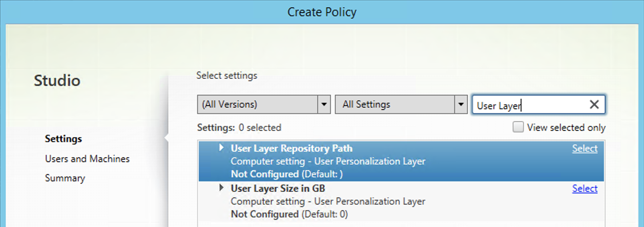
Task: Click the Create Policy title bar
Action: coord(322,12)
